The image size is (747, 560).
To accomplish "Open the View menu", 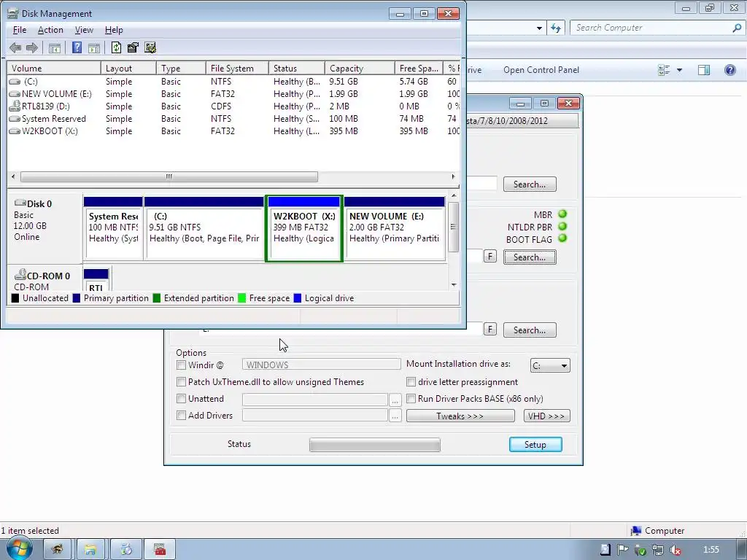I will (x=84, y=30).
